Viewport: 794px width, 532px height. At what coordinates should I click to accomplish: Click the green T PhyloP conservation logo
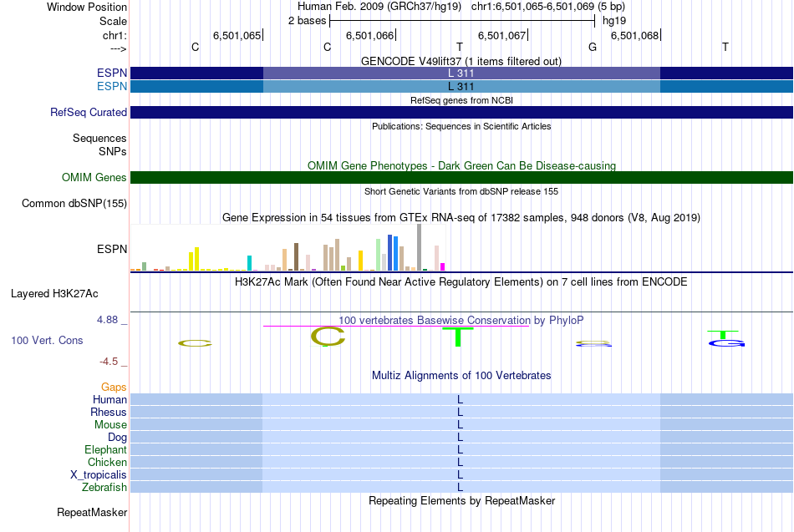click(x=458, y=337)
